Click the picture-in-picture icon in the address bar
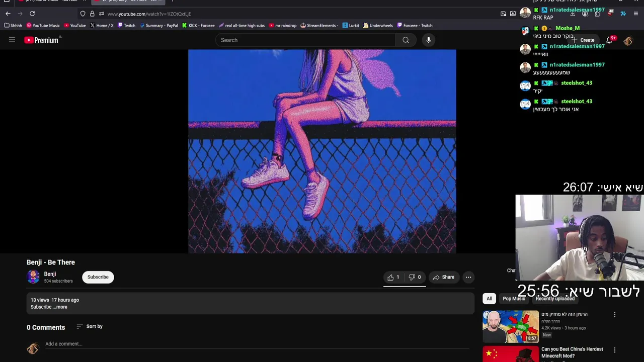 pos(503,14)
